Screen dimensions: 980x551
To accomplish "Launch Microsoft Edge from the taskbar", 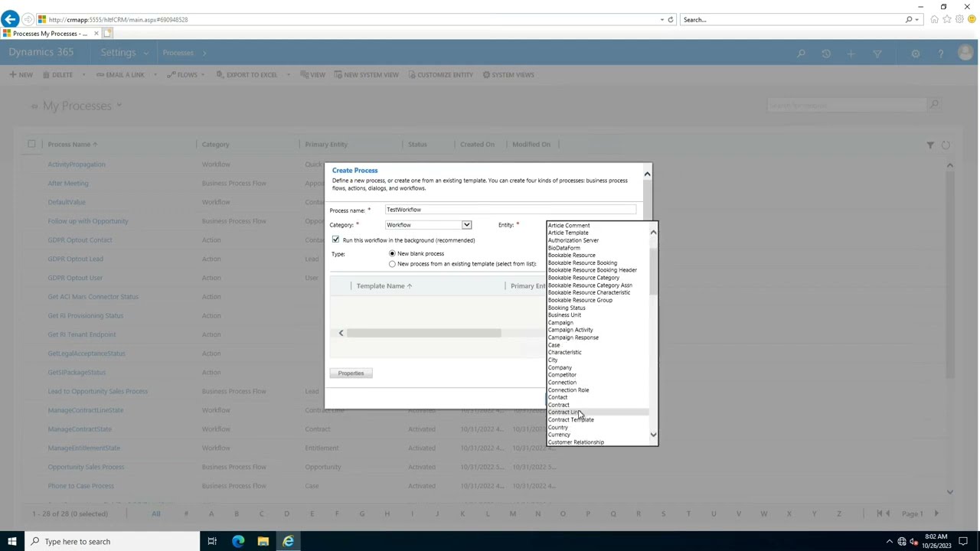I will point(238,541).
